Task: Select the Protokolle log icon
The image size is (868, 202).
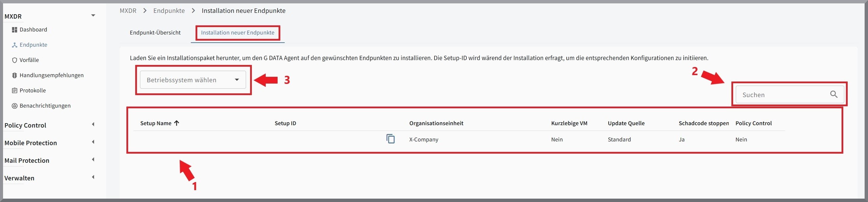Action: (x=14, y=90)
